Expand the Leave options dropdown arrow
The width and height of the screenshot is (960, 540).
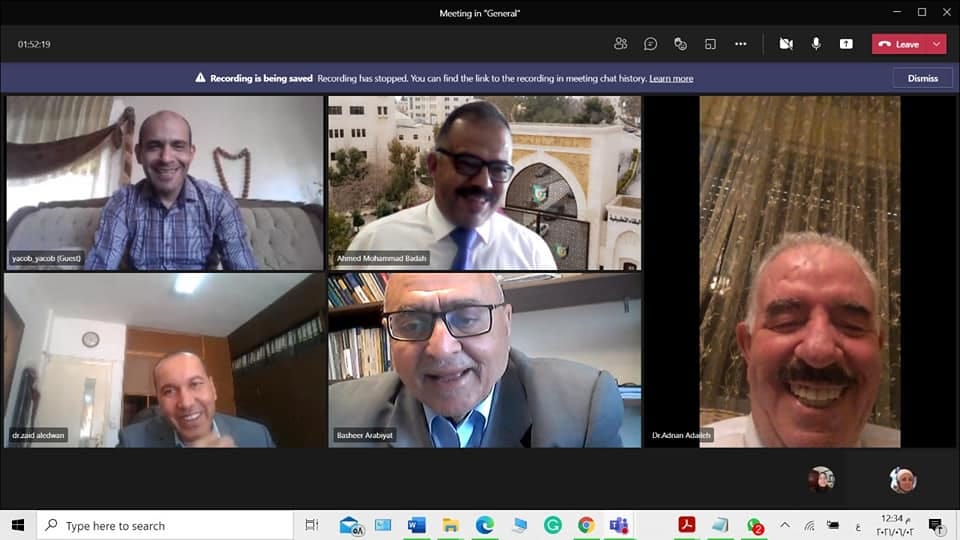pyautogui.click(x=937, y=44)
